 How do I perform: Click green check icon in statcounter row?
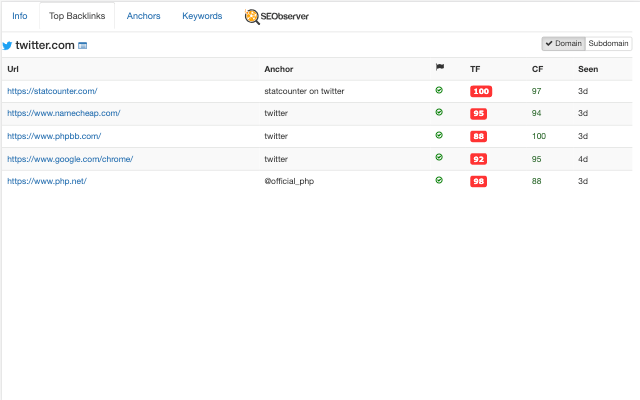point(439,90)
